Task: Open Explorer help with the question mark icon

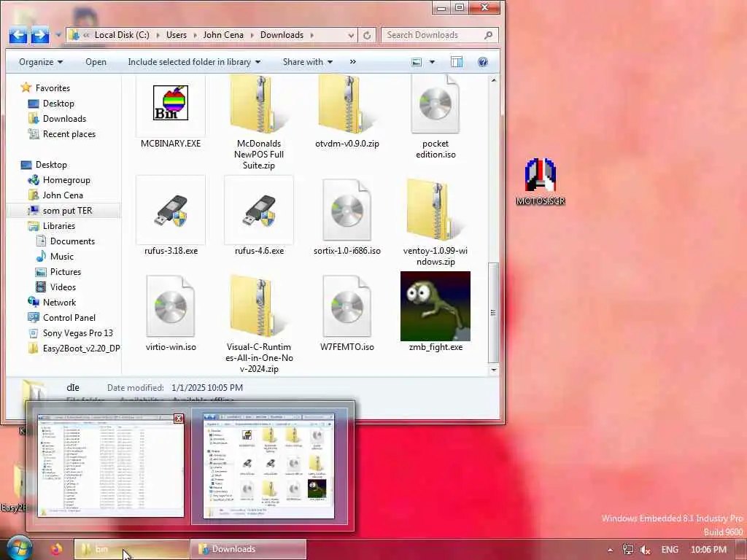Action: 483,62
